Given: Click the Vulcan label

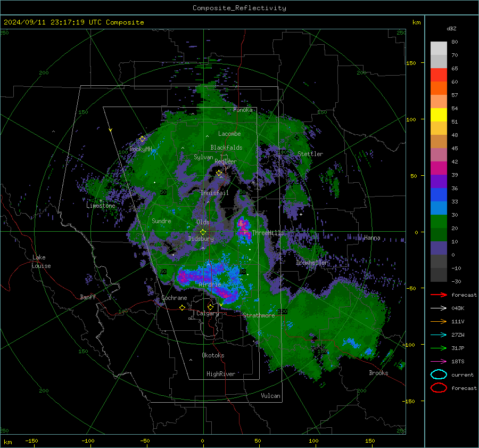Looking at the screenshot, I should (x=270, y=396).
